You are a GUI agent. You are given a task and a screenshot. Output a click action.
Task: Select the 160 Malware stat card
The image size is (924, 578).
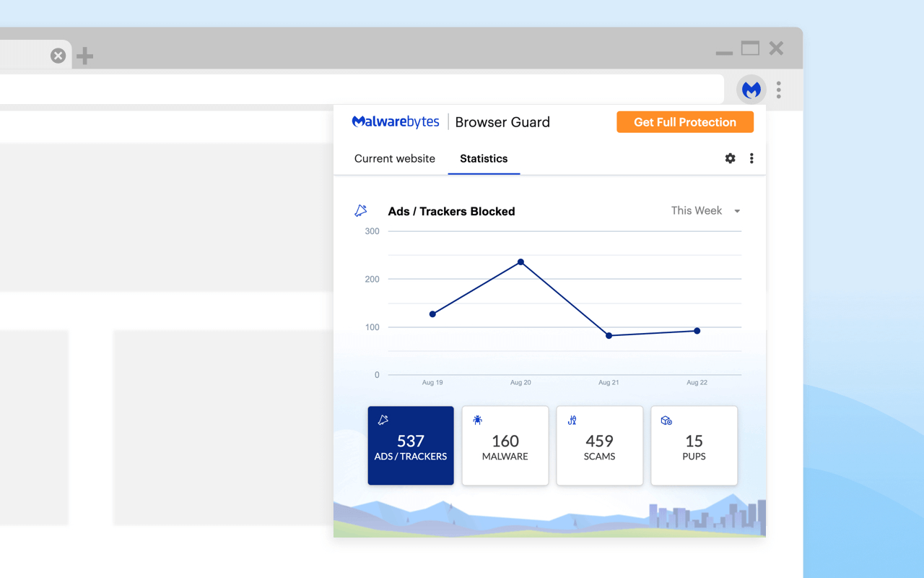(x=505, y=445)
